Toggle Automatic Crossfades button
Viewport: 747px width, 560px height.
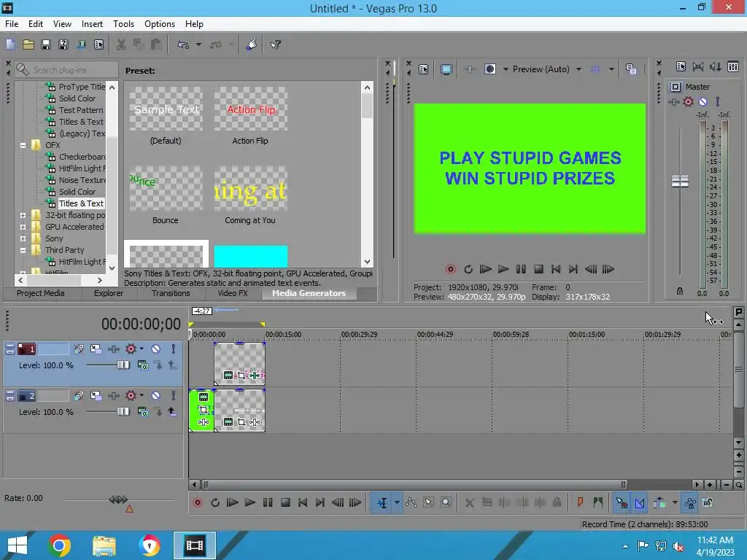(x=640, y=502)
